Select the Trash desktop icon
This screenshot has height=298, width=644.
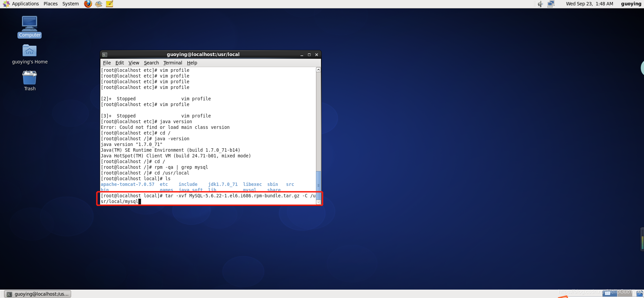[30, 81]
